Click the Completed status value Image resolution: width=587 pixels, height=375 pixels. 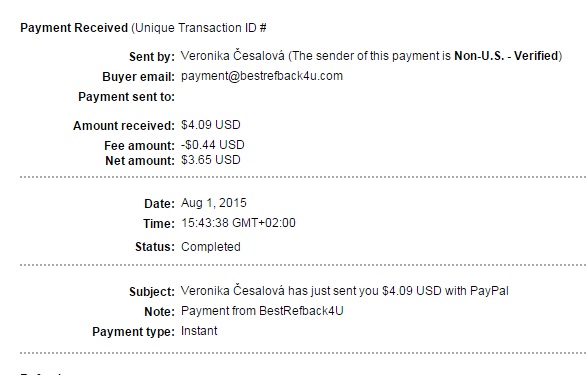click(x=210, y=247)
